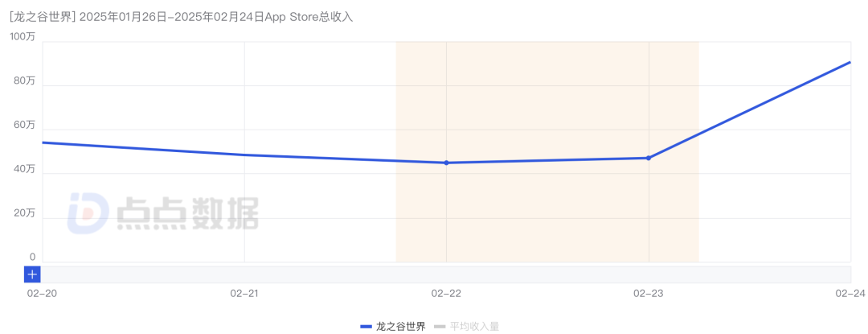Click the 02-24 x-axis date label
This screenshot has width=868, height=334.
point(850,294)
